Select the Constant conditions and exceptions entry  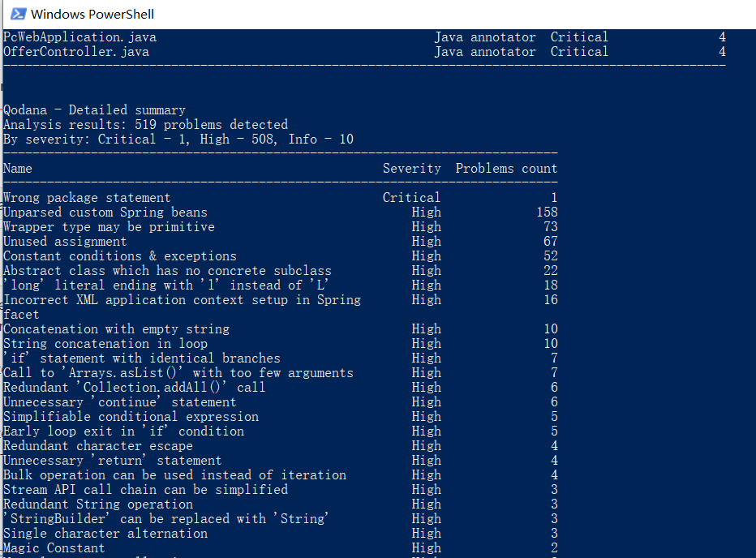point(118,255)
